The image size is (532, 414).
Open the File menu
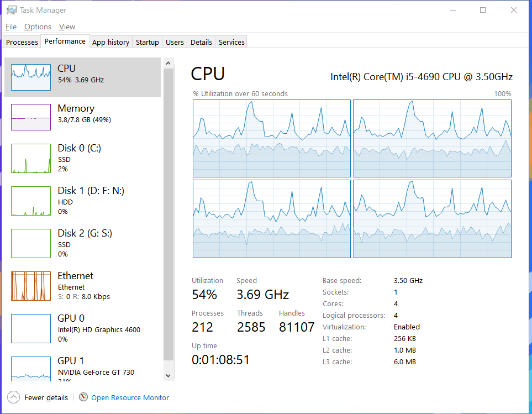(x=11, y=27)
